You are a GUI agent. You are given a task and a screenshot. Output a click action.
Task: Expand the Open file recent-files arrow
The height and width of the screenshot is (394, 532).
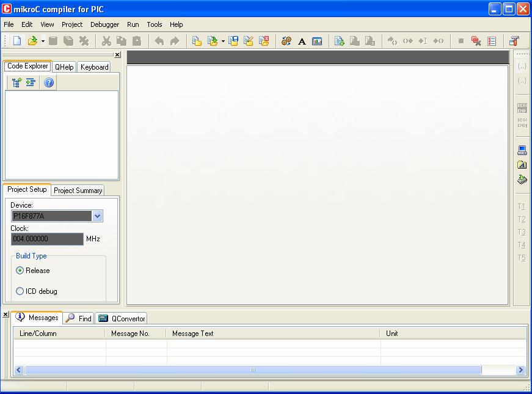pyautogui.click(x=43, y=41)
